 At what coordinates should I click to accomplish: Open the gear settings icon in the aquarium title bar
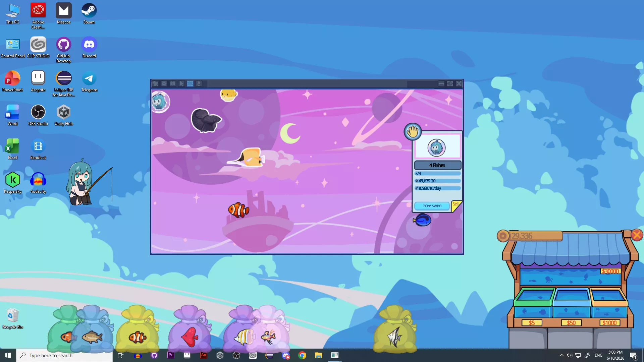tap(164, 83)
